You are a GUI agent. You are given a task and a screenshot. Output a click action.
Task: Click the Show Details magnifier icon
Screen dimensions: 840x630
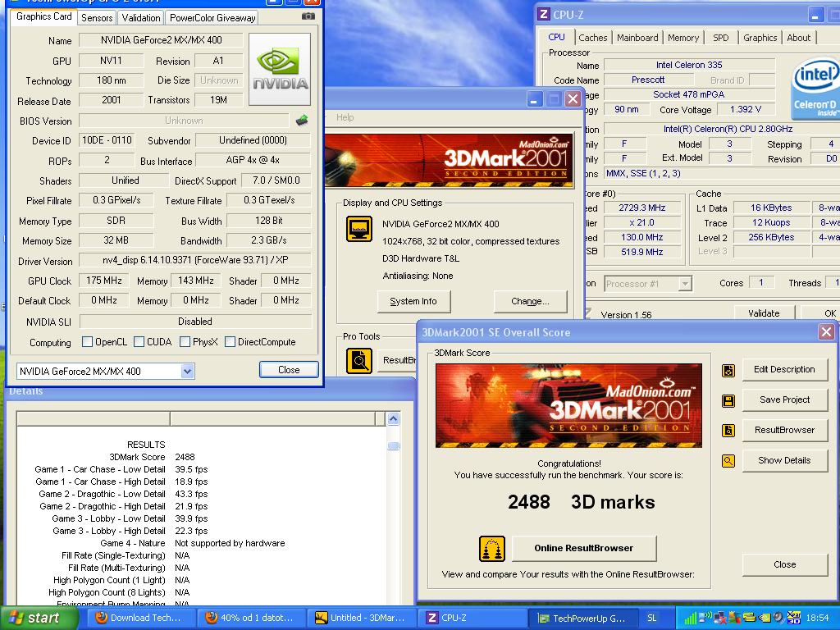[x=728, y=460]
